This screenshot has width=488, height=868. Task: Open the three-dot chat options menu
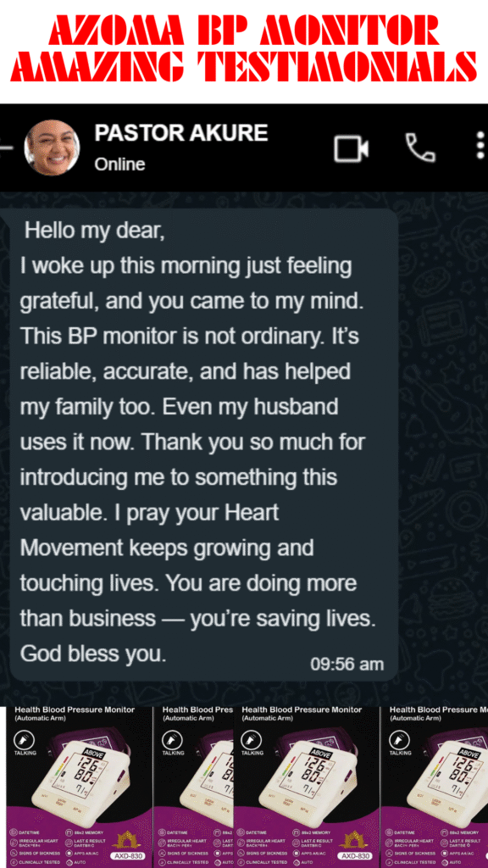pos(480,147)
